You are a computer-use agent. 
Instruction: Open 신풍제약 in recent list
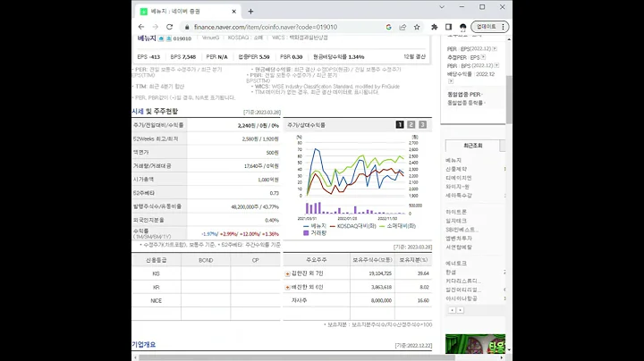[456, 169]
